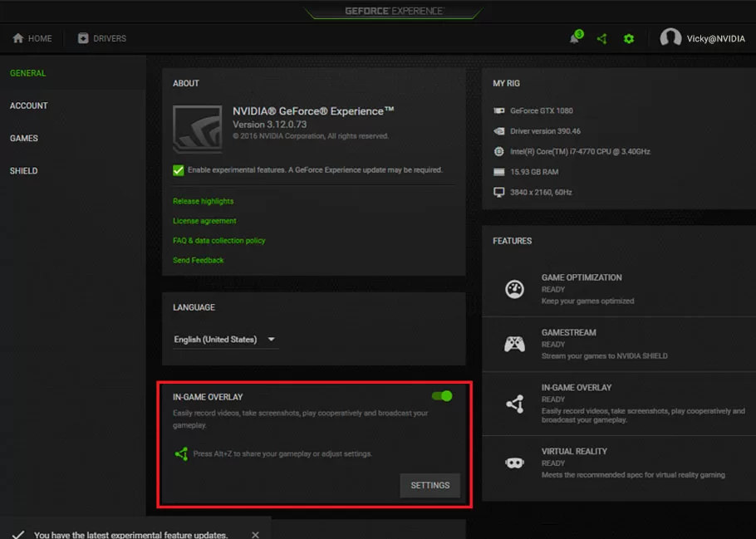This screenshot has height=539, width=756.
Task: Open the Release highlights link
Action: click(x=203, y=201)
